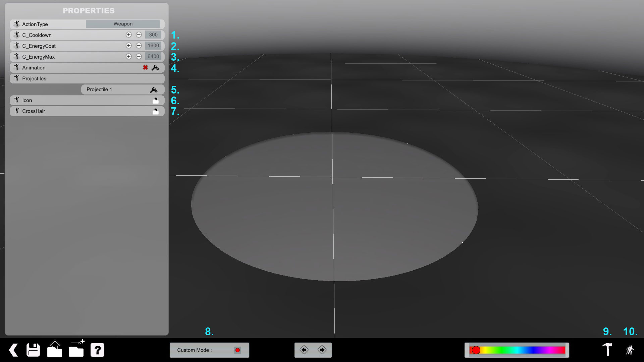Click the red X to clear Animation
This screenshot has height=362, width=644.
[x=145, y=67]
